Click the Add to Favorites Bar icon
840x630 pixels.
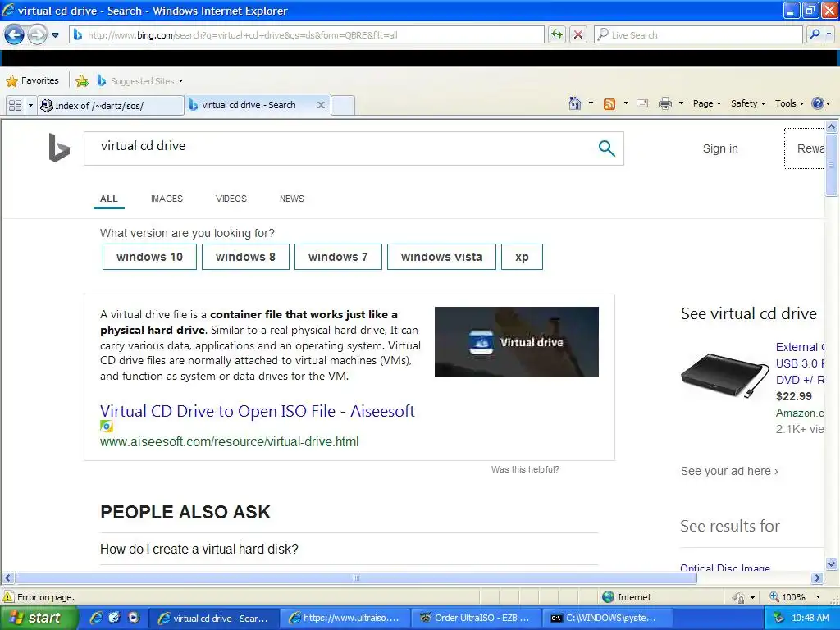(82, 81)
